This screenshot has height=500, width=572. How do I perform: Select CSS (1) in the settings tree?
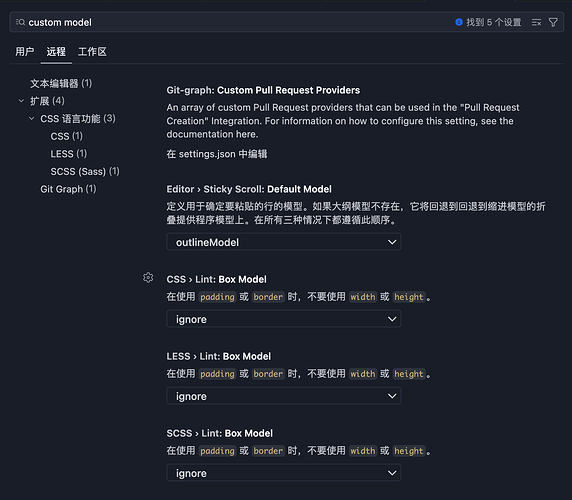tap(67, 136)
